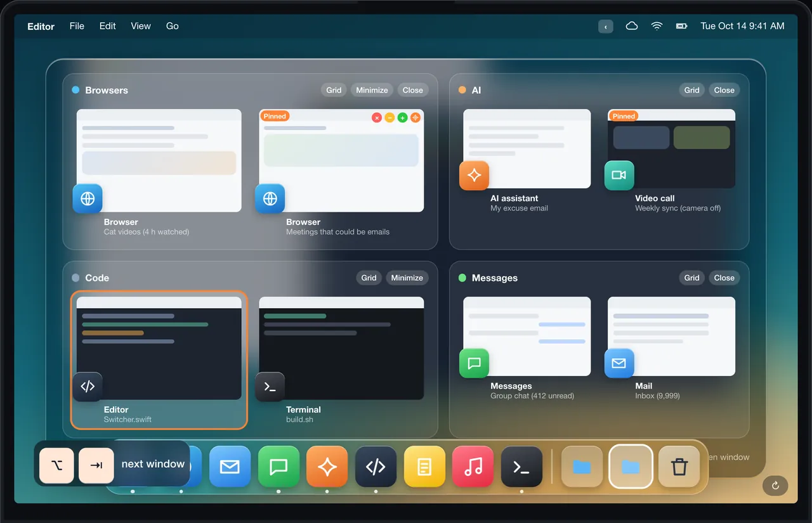Switch the Code group to Grid
The image size is (812, 523).
tap(369, 278)
